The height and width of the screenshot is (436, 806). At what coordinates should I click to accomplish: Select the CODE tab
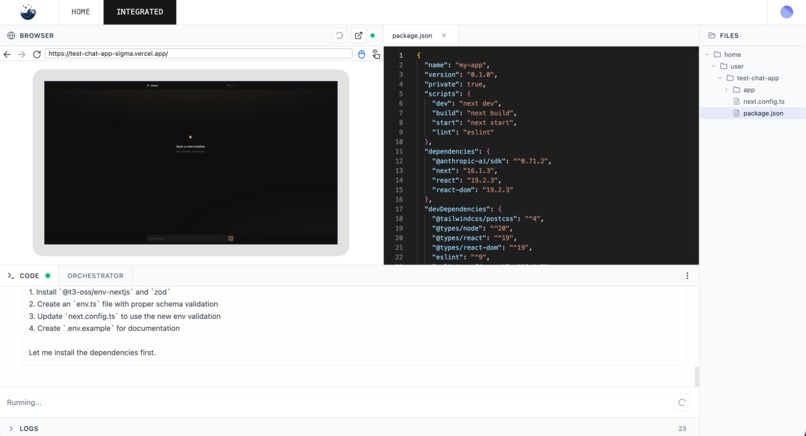click(x=29, y=276)
